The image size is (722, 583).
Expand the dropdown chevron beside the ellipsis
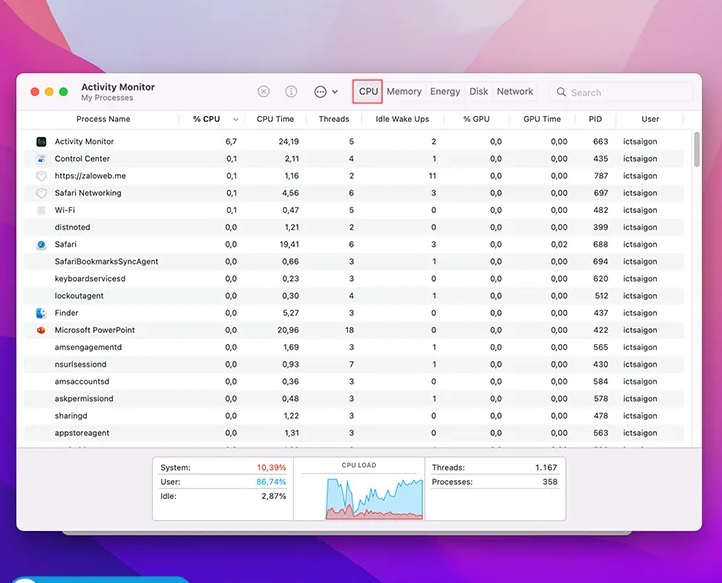point(335,92)
